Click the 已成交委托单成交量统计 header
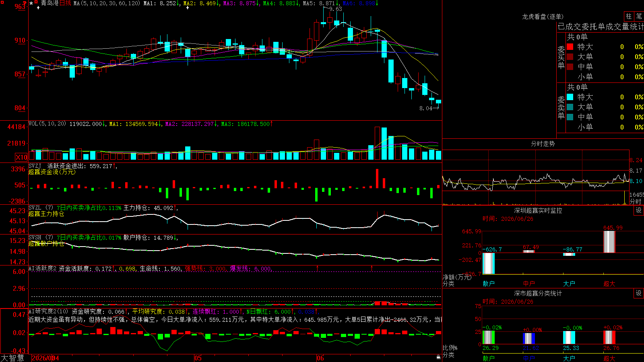Viewport: 644px width, 362px height. coord(601,27)
